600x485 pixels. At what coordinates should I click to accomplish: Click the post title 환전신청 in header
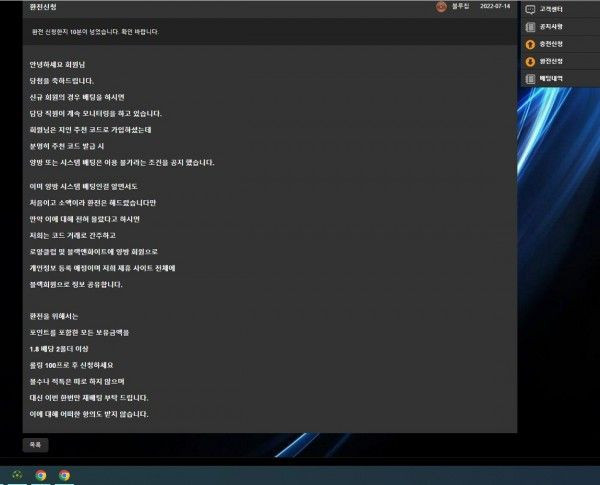pyautogui.click(x=46, y=7)
